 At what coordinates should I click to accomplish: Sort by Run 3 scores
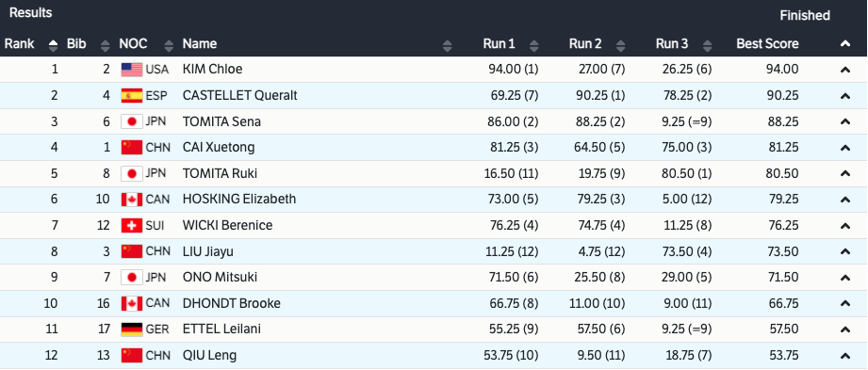pos(707,45)
